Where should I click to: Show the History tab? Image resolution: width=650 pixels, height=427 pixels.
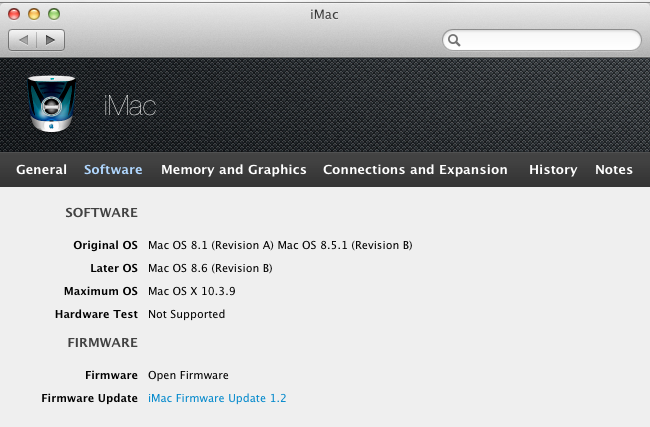pos(553,170)
